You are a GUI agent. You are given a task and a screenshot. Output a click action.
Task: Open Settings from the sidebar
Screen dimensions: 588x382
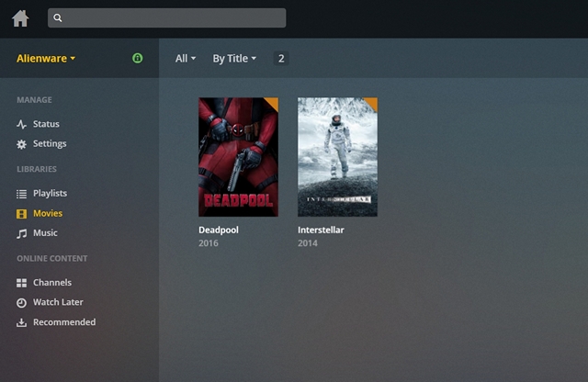[50, 143]
